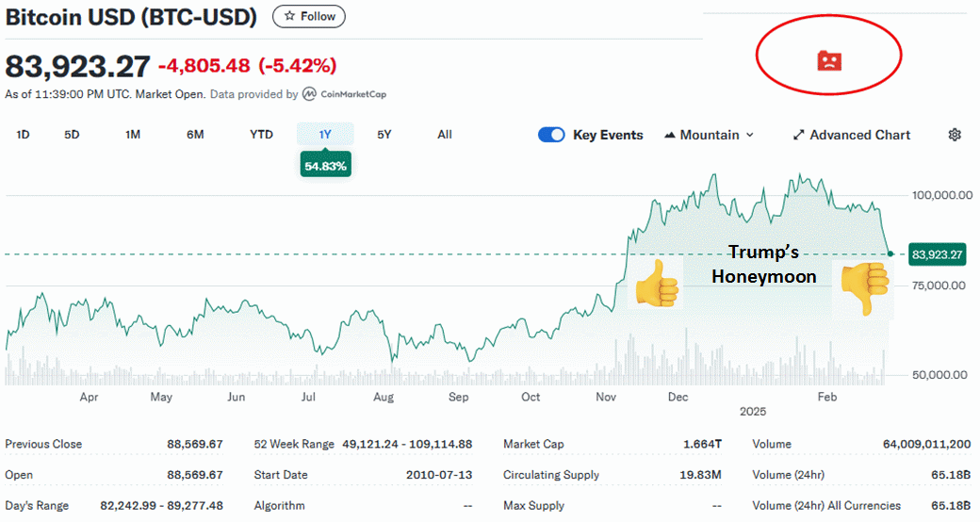Click the 2025 year label on axis
Image resolution: width=980 pixels, height=522 pixels.
753,412
